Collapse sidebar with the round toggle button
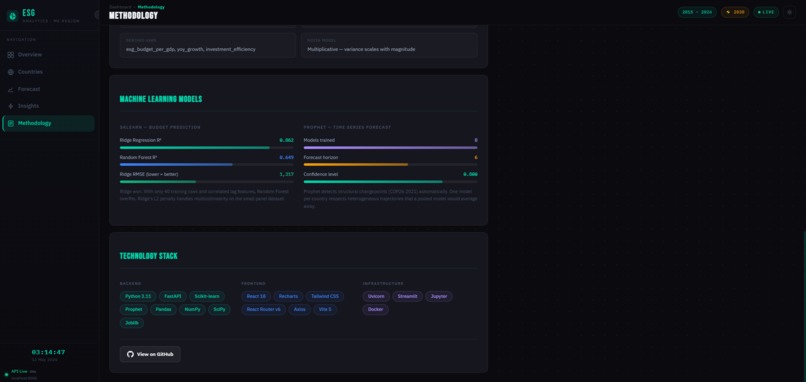The width and height of the screenshot is (806, 382). (x=97, y=15)
